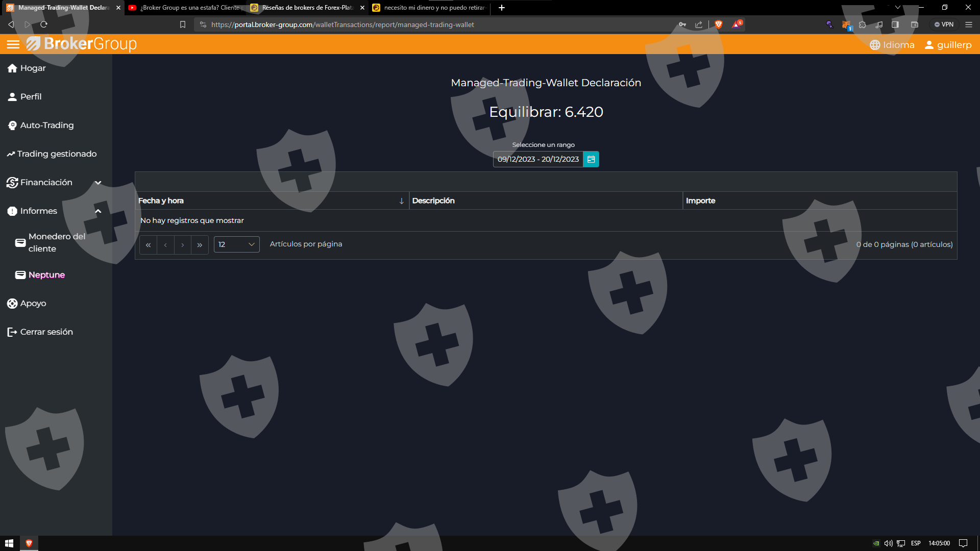Click the Brave Shields icon in the address bar

(719, 24)
